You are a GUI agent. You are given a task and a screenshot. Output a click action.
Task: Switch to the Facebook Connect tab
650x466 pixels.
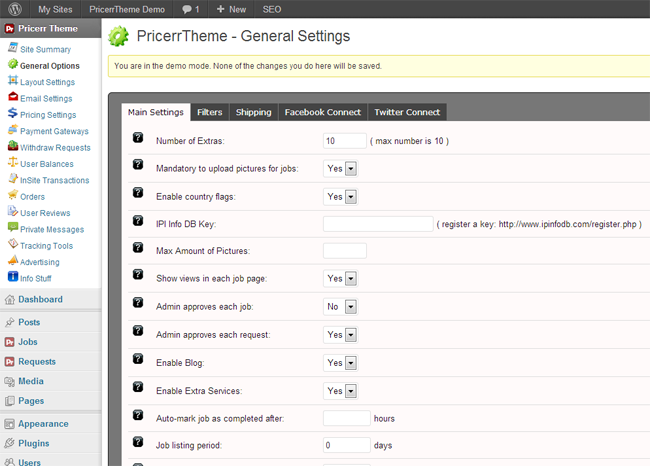click(323, 112)
